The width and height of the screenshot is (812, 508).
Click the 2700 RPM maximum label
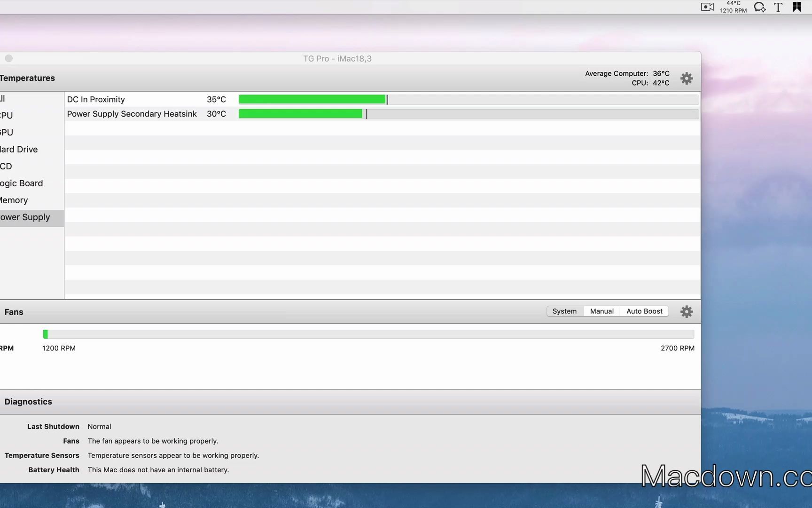(677, 348)
